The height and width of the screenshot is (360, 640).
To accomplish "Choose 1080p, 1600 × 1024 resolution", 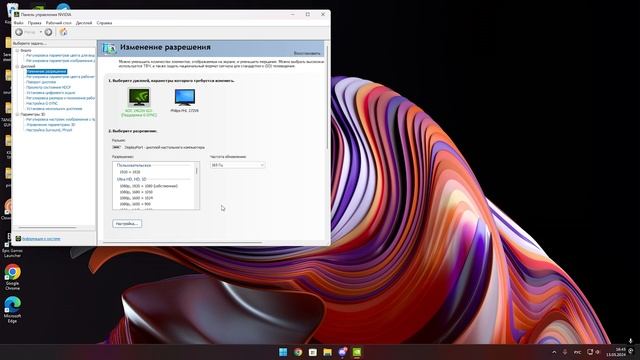I will (x=136, y=198).
